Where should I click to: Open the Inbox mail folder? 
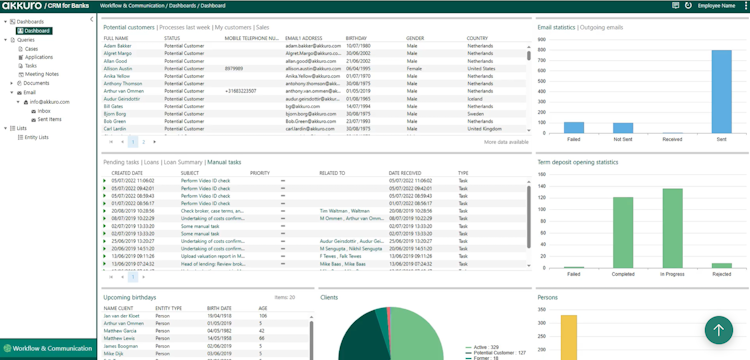(x=44, y=111)
